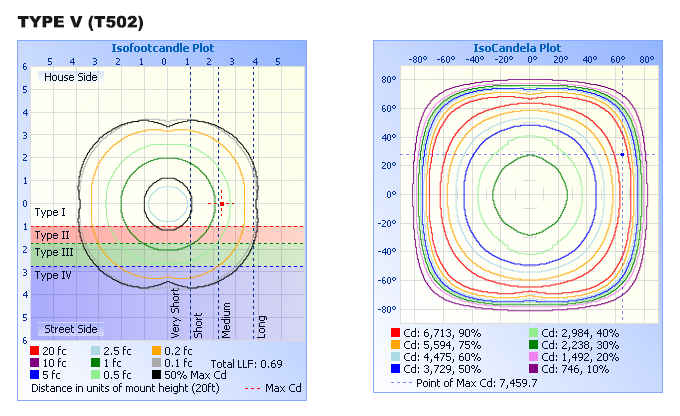
Task: Click the Very Short vertical distance label
Action: pos(176,314)
